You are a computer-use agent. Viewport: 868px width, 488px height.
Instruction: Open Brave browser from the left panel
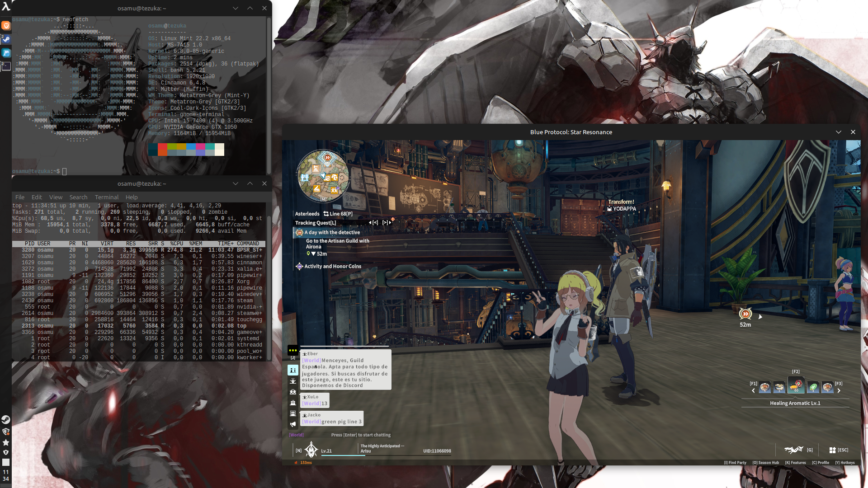pos(6,26)
